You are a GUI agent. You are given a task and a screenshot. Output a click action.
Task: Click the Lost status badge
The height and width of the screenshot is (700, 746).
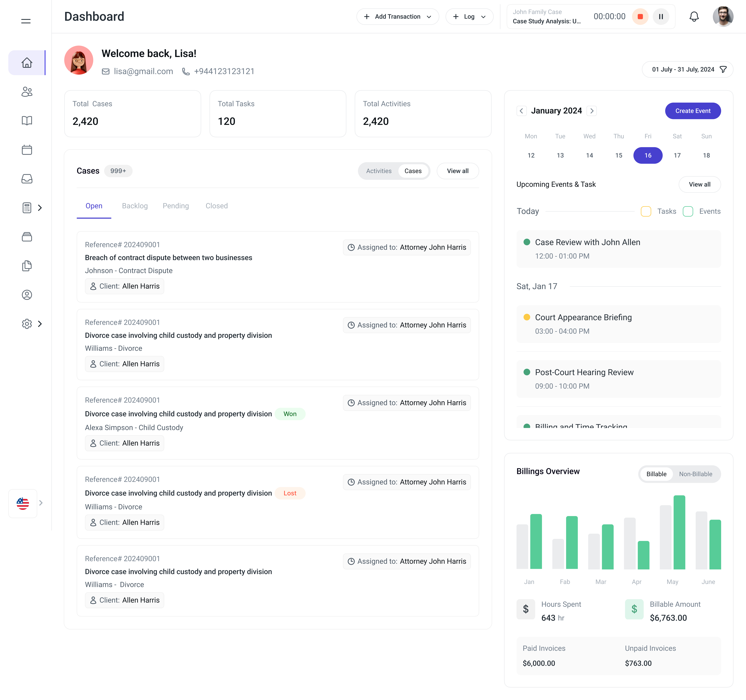(290, 493)
